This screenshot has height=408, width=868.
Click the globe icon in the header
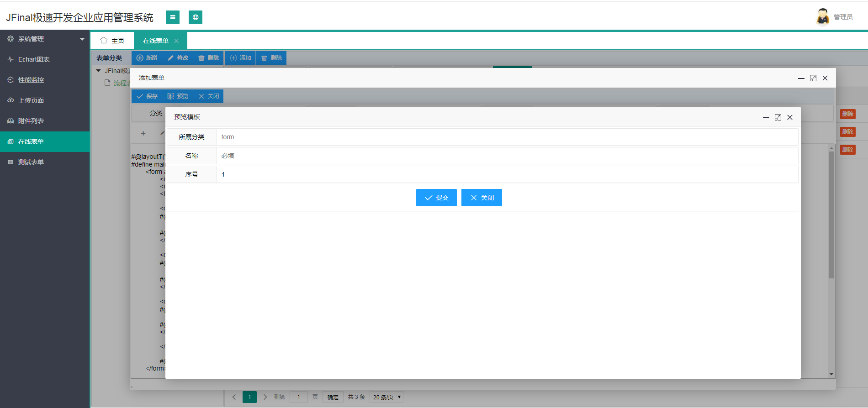(196, 17)
